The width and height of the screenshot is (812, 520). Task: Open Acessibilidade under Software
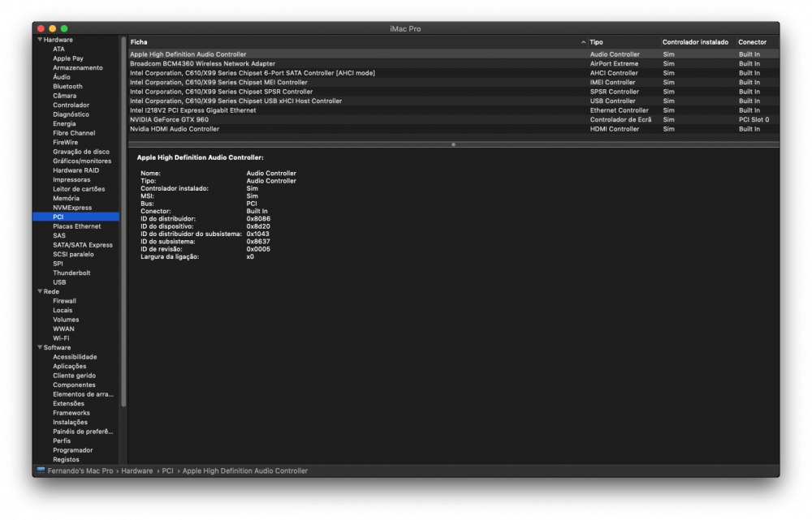pos(75,356)
